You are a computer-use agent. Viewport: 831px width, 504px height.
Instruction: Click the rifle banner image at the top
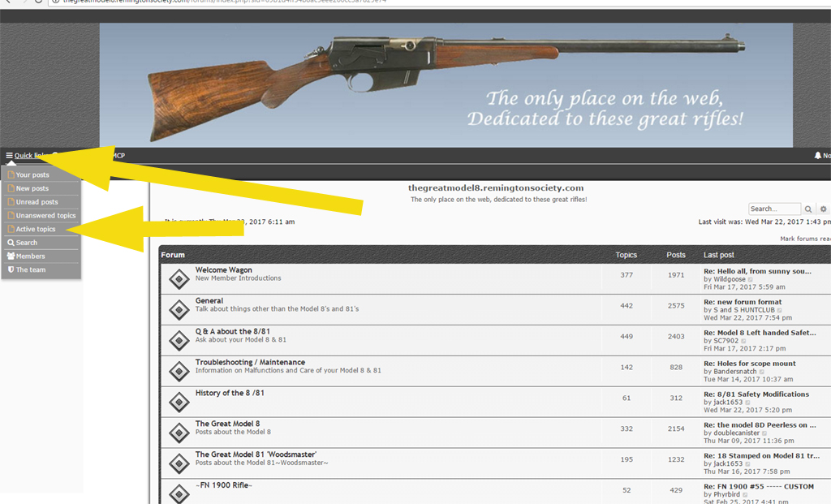446,84
